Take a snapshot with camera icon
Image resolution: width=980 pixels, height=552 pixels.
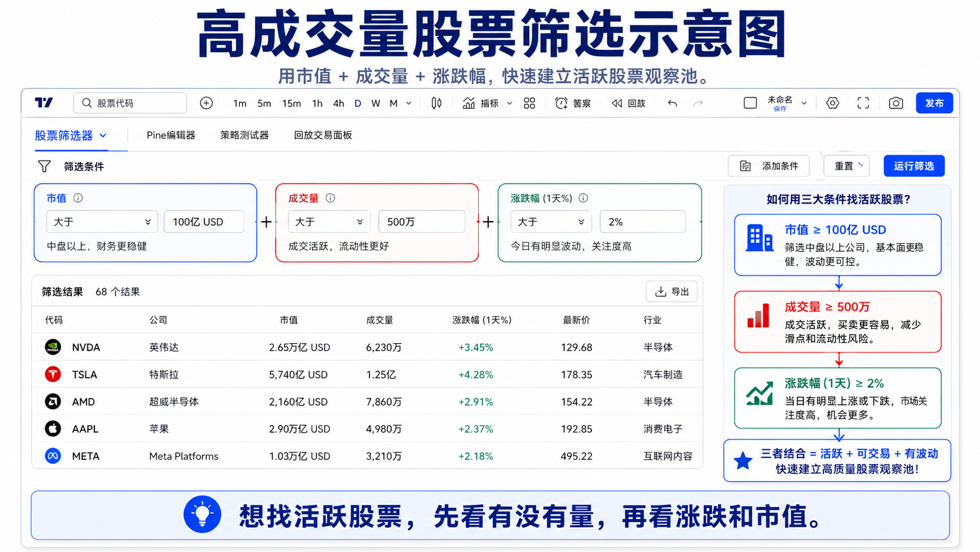tap(896, 103)
